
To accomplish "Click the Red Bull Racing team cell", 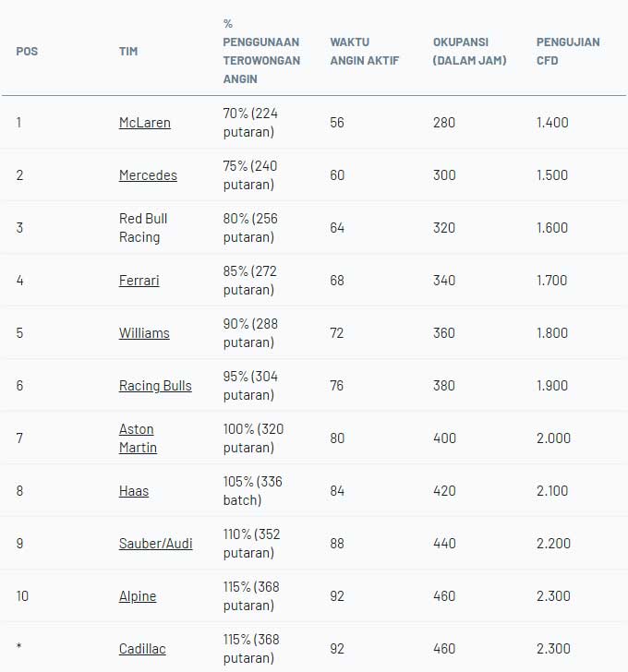I will [x=143, y=228].
